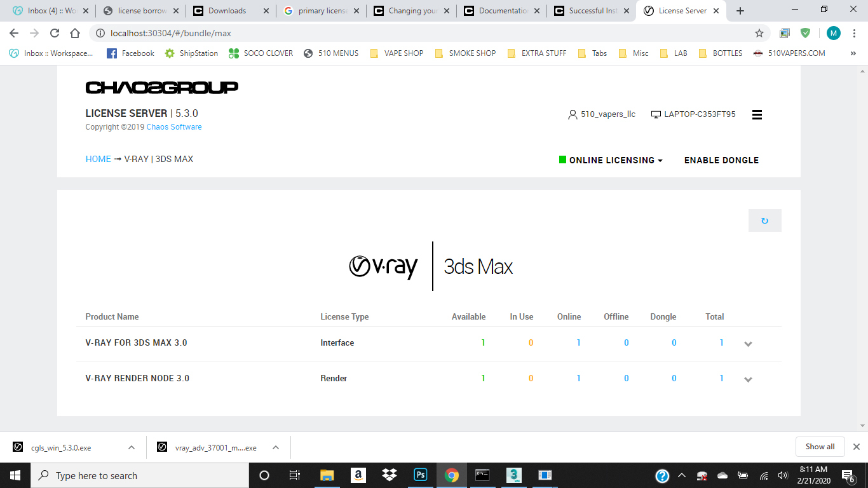
Task: Open File Explorer from taskbar
Action: (327, 475)
